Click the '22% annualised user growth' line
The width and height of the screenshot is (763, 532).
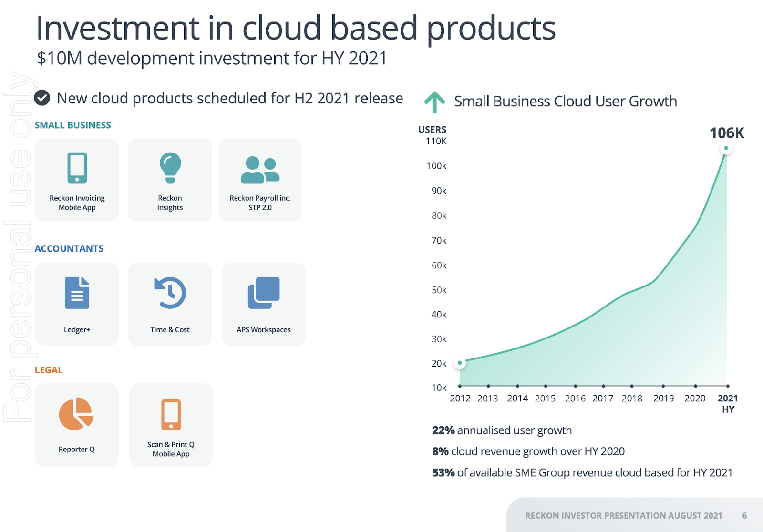[502, 430]
